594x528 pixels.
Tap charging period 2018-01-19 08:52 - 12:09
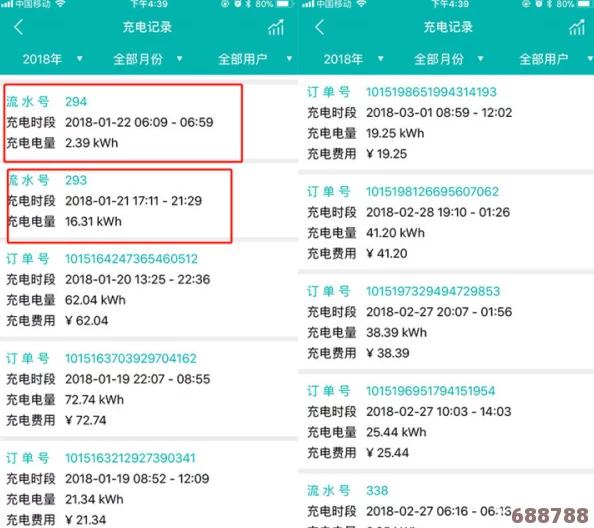137,478
